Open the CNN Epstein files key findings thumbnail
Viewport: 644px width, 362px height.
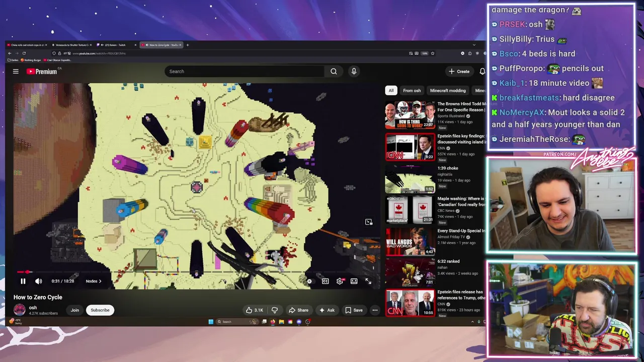point(410,147)
